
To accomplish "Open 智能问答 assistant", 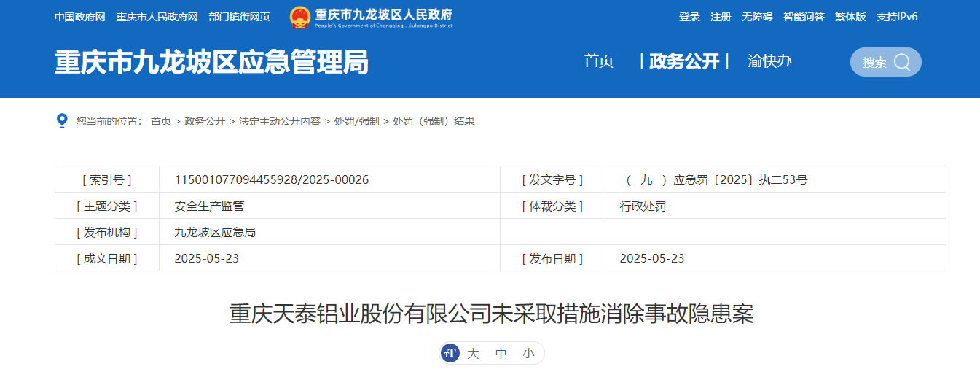I will 804,17.
